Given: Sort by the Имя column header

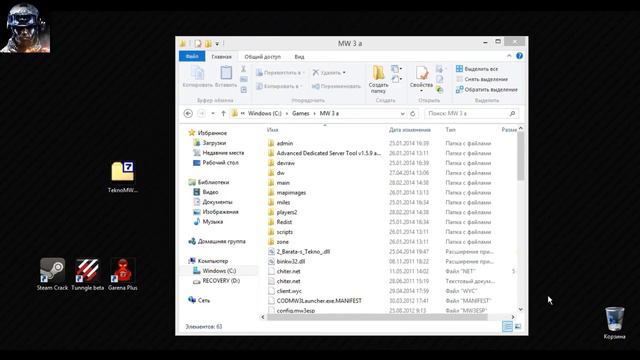Looking at the screenshot, I should tap(272, 130).
